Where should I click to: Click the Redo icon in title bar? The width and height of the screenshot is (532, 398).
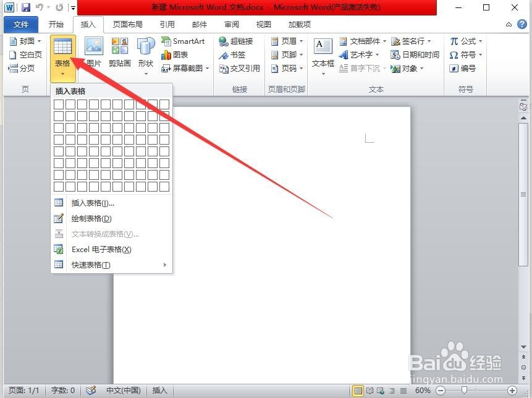coord(59,7)
